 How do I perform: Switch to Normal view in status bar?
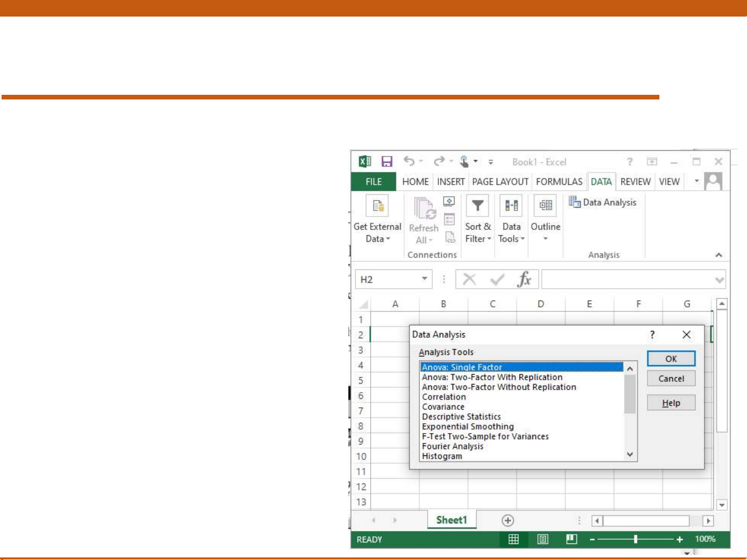click(x=513, y=539)
